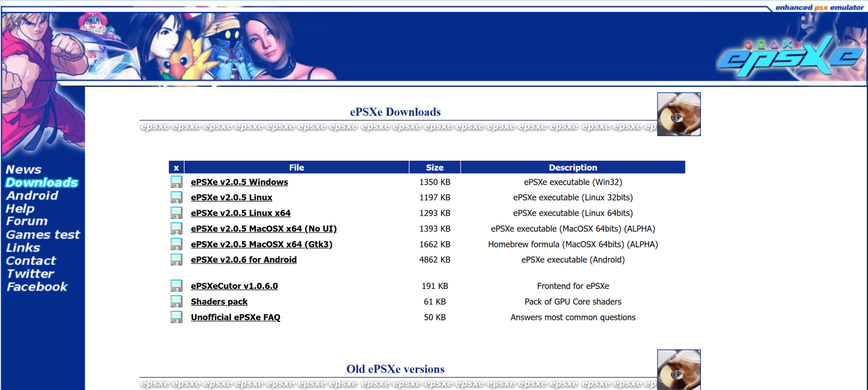Image resolution: width=868 pixels, height=390 pixels.
Task: Click the floppy icon beside ePSXeCutor v1.0.6.0
Action: [176, 286]
